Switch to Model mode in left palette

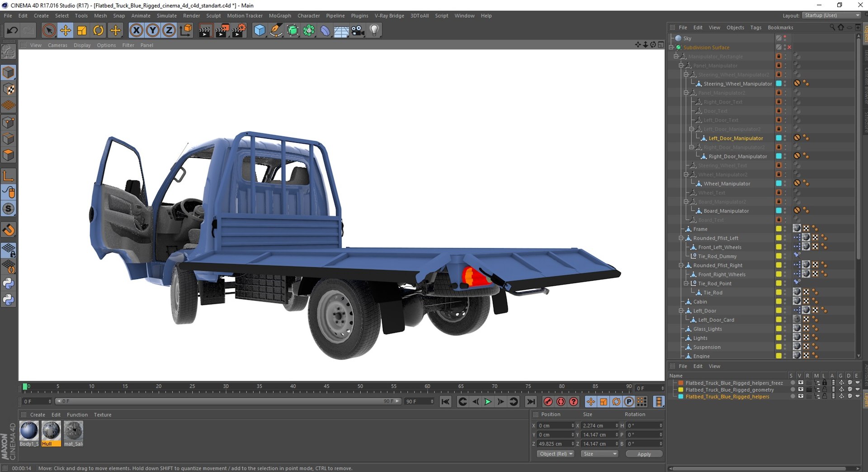tap(9, 72)
